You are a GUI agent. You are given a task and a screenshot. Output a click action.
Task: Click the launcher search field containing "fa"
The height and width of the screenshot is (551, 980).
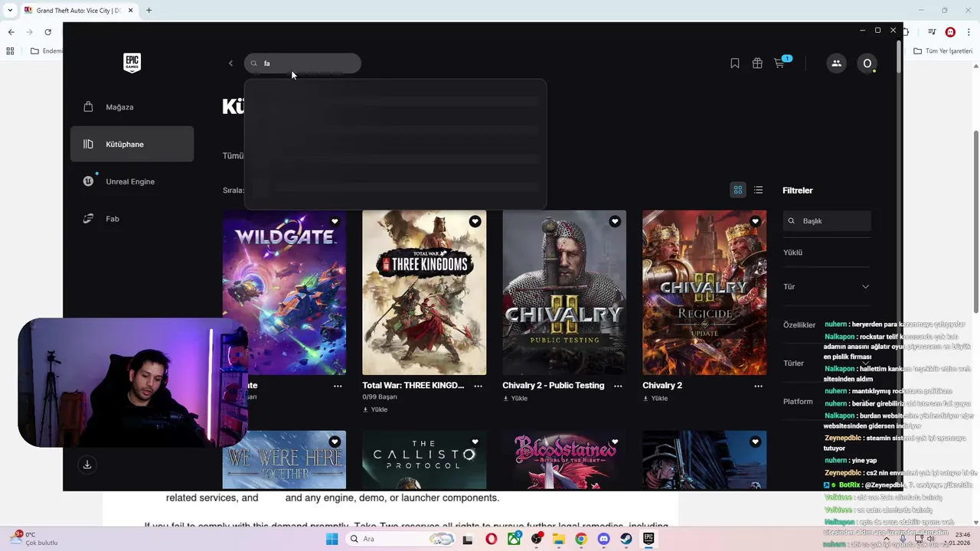302,64
